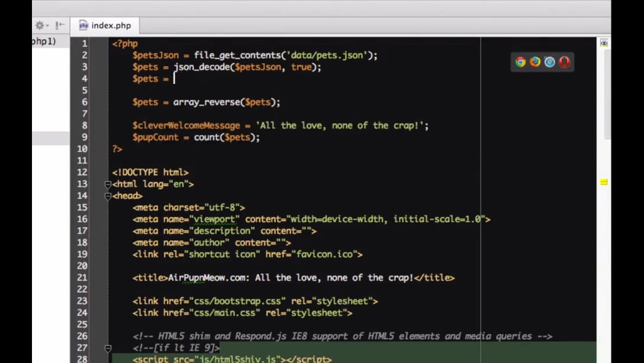The image size is (644, 363).
Task: Open the gear settings dropdown
Action: pyautogui.click(x=41, y=26)
